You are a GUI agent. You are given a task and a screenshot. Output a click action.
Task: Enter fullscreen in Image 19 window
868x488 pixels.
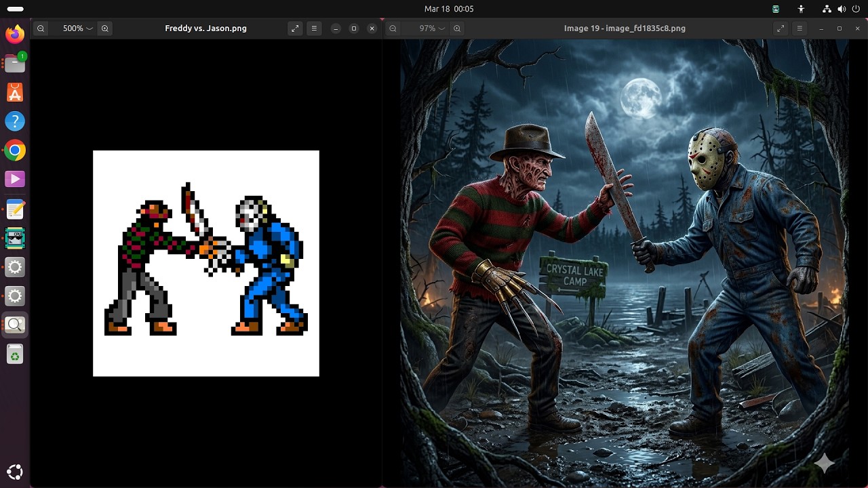click(x=781, y=28)
